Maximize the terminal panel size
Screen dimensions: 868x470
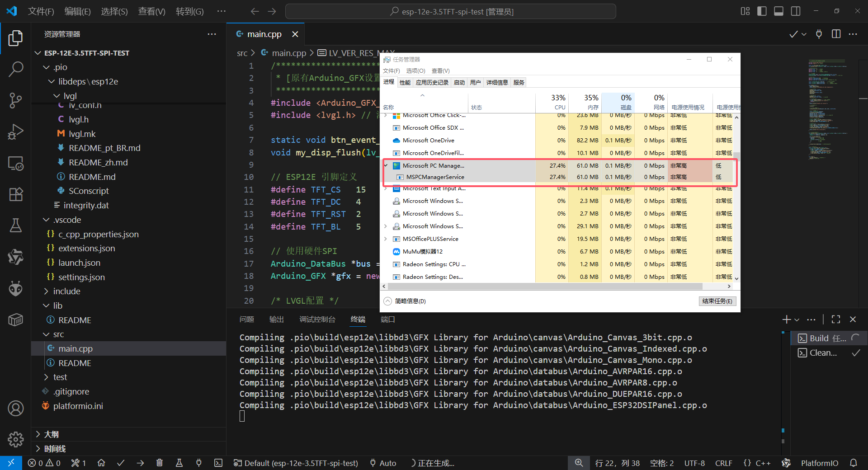[x=836, y=319]
